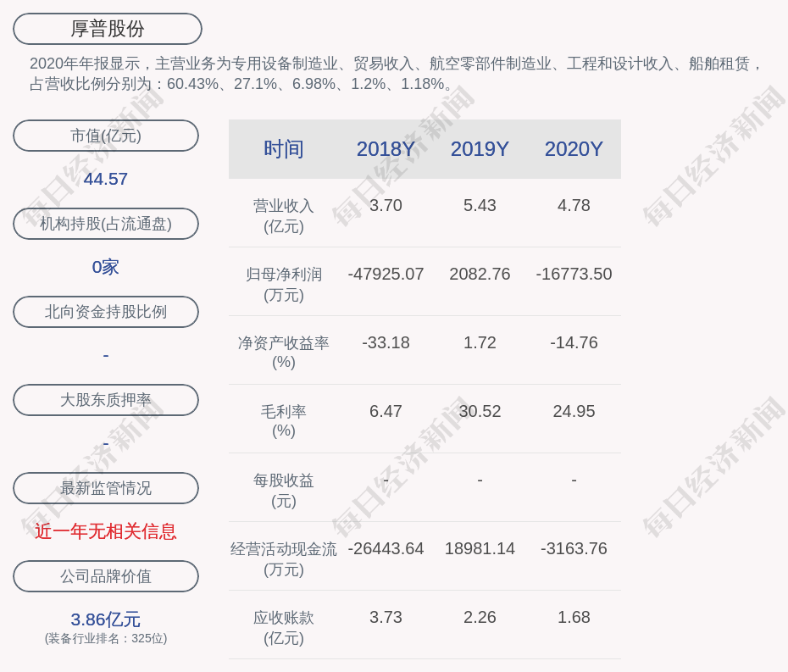Select the 市值(亿元) label pill

tap(106, 136)
